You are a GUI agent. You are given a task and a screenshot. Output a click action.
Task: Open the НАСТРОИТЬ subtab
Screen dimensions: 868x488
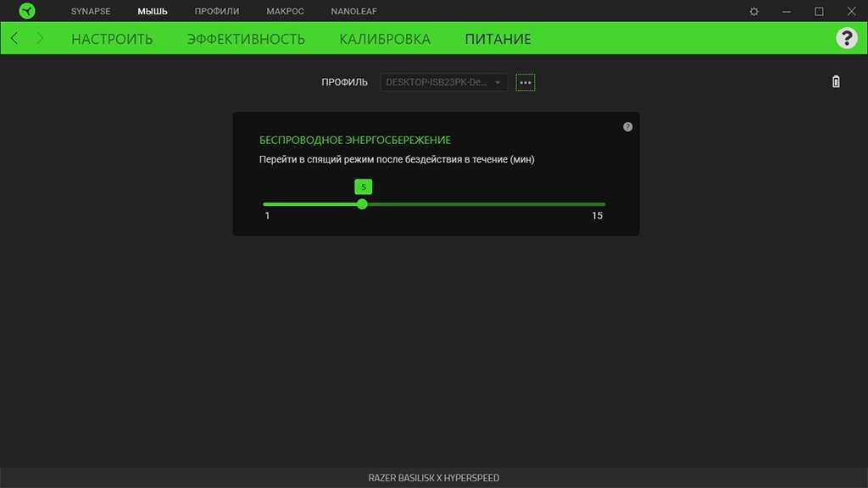[112, 39]
